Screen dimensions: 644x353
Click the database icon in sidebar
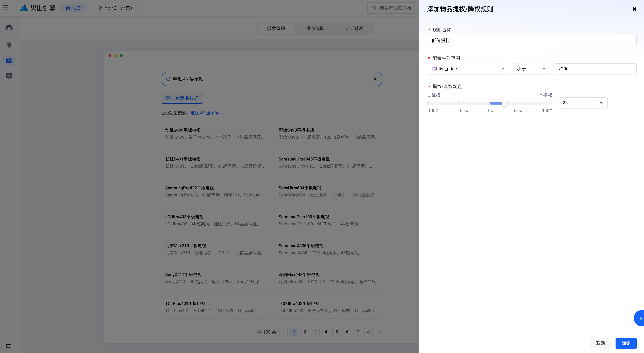point(9,45)
